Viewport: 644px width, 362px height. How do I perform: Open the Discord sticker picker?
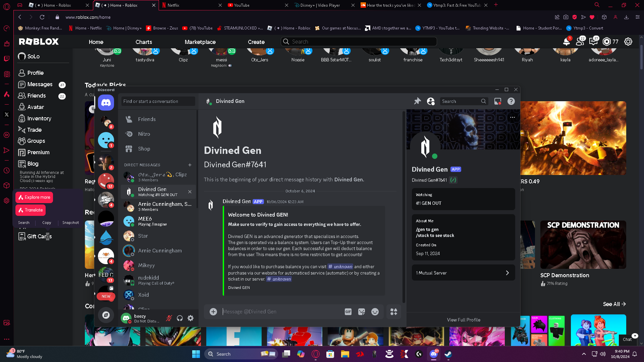(362, 312)
